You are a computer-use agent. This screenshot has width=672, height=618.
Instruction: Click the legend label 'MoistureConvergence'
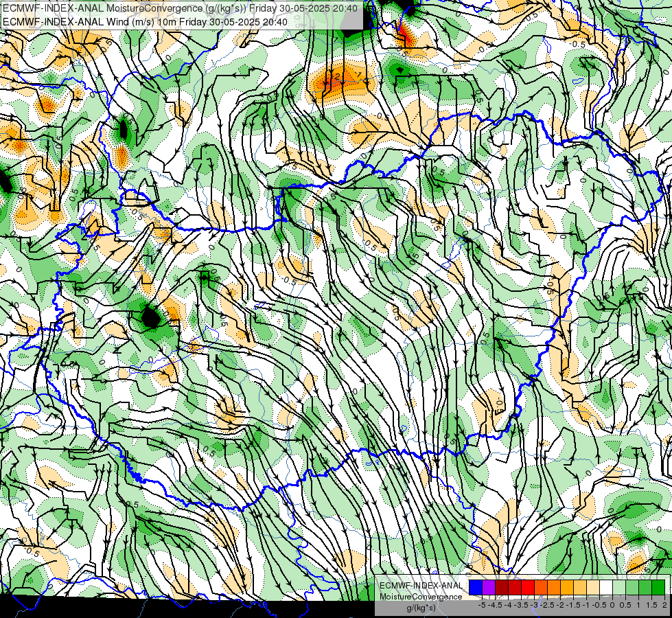(x=421, y=597)
